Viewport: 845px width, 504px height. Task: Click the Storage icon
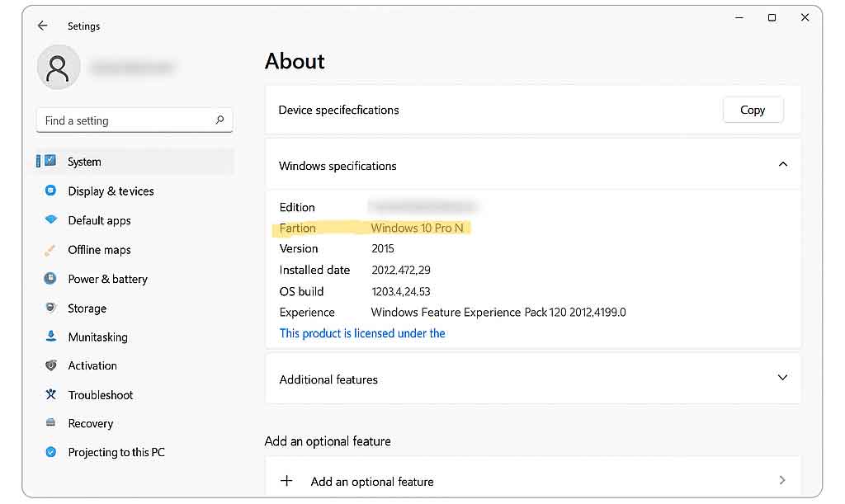click(50, 308)
